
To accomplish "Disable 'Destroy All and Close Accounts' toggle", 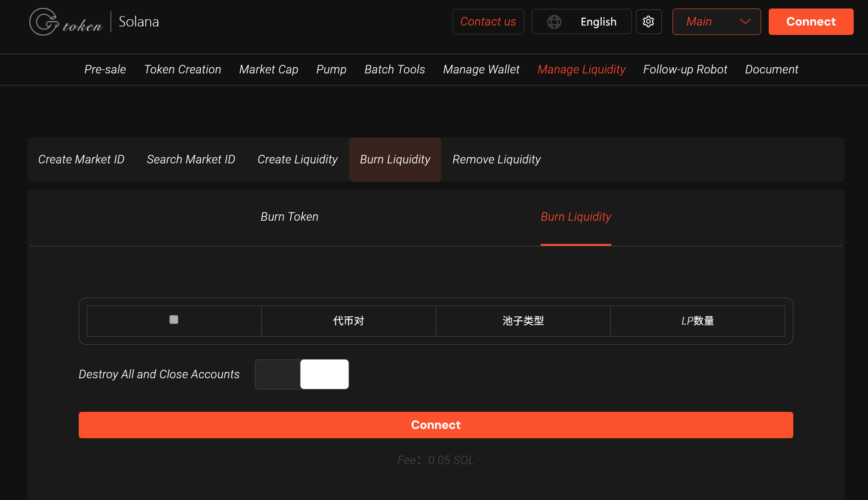I will 302,374.
